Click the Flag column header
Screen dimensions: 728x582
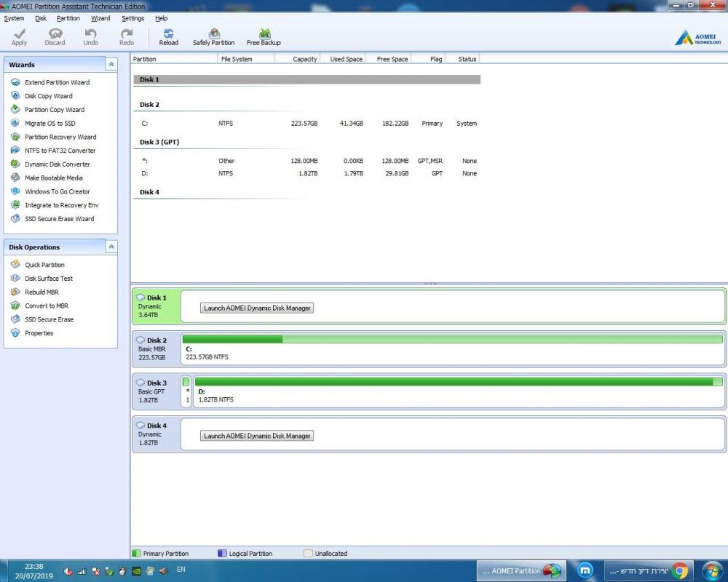[x=429, y=59]
